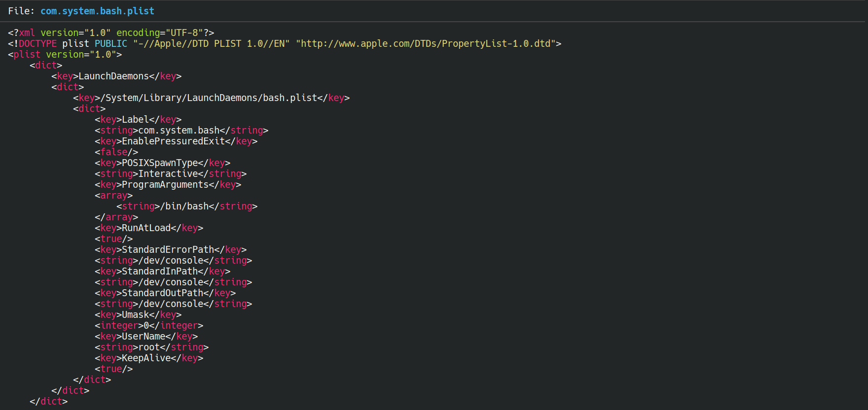Click the plist version 1.0 opening tag
This screenshot has width=868, height=410.
(65, 54)
